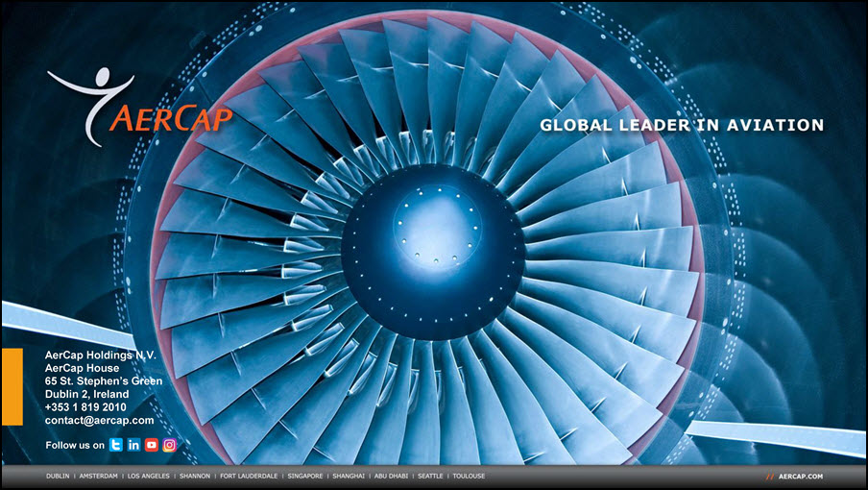
Task: Select LOS ANGELES in the footer locations
Action: 149,477
